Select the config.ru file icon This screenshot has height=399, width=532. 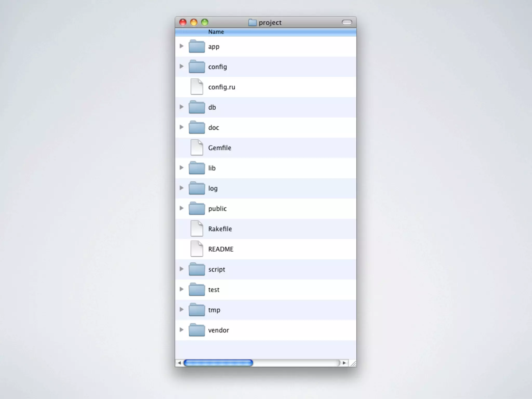[197, 87]
